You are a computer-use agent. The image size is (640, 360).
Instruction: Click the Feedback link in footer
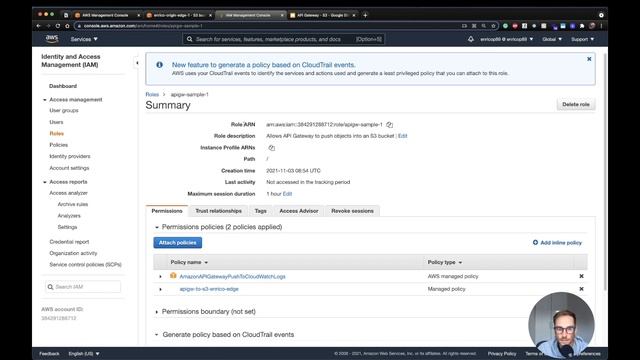[x=49, y=353]
